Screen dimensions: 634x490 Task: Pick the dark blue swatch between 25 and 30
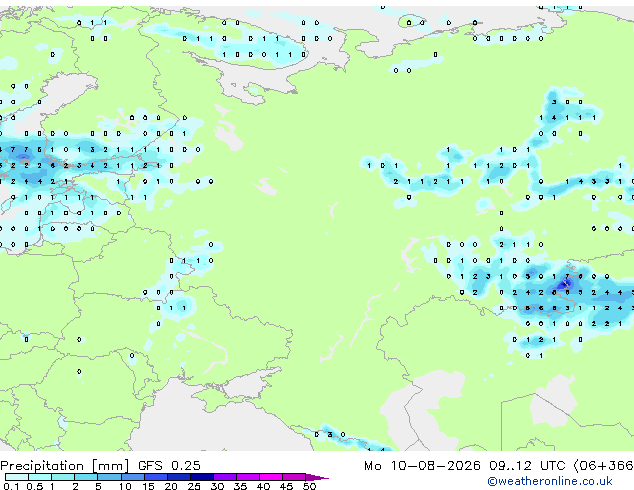click(202, 477)
